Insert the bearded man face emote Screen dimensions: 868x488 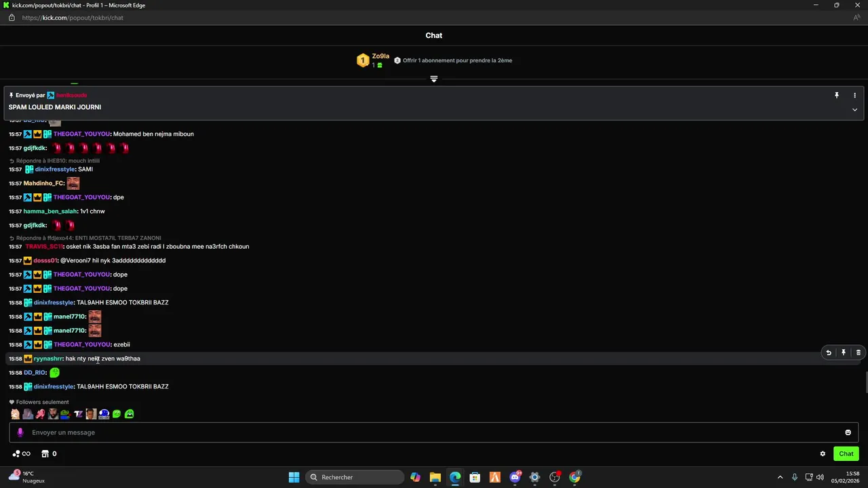point(53,413)
